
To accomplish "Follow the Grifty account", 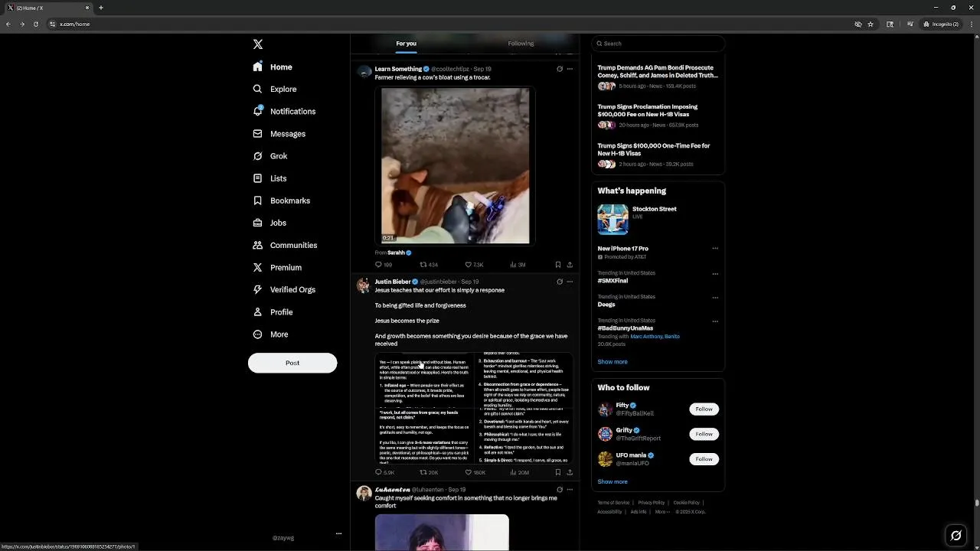I will pyautogui.click(x=704, y=434).
